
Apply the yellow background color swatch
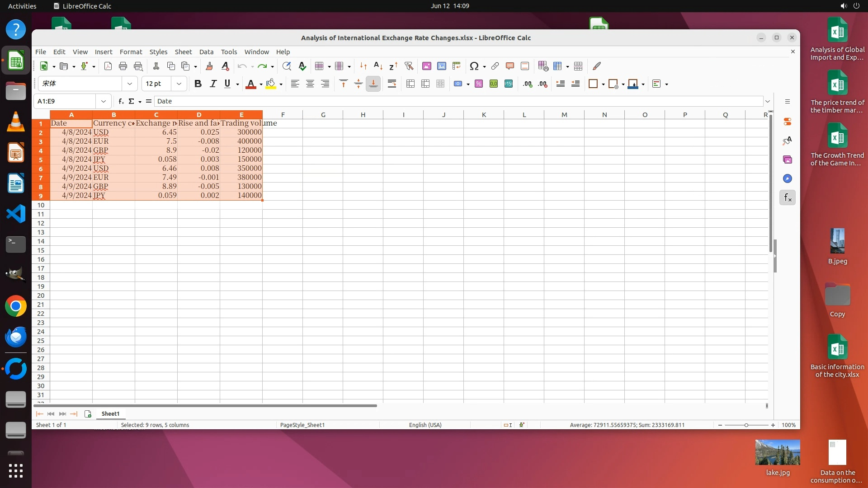pyautogui.click(x=271, y=84)
